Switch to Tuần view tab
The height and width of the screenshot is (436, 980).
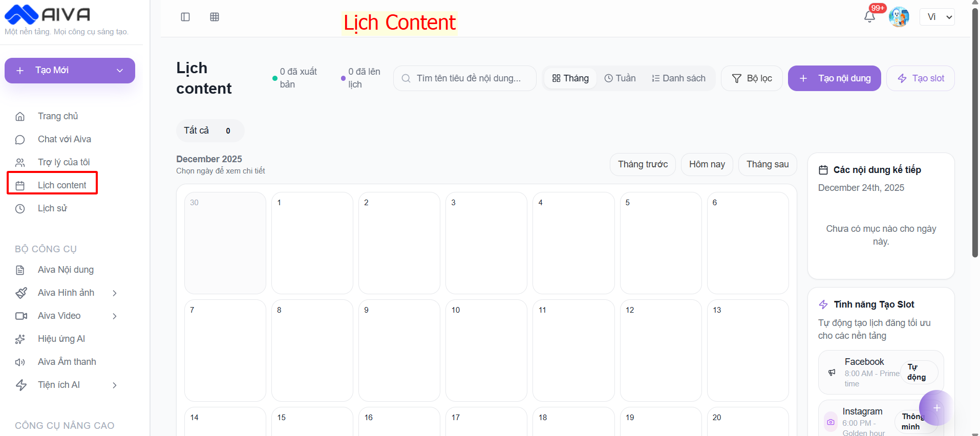pyautogui.click(x=620, y=78)
